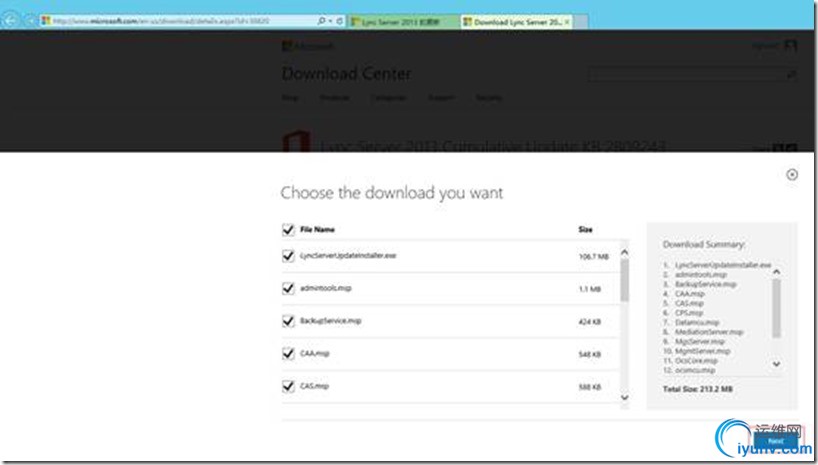Switch to the Lync Server 2013 tab
The height and width of the screenshot is (465, 818).
click(403, 22)
